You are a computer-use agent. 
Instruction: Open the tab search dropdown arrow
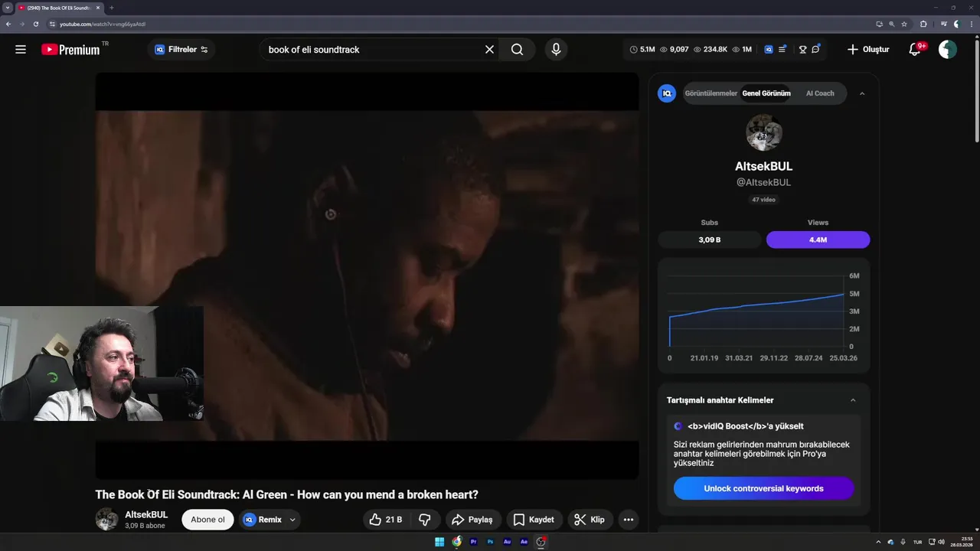[x=7, y=8]
